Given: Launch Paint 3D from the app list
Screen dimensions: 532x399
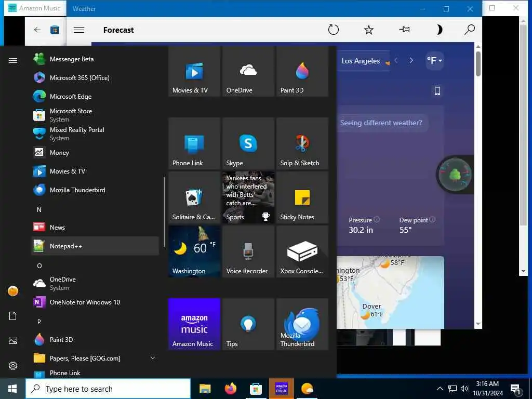Looking at the screenshot, I should [x=95, y=340].
